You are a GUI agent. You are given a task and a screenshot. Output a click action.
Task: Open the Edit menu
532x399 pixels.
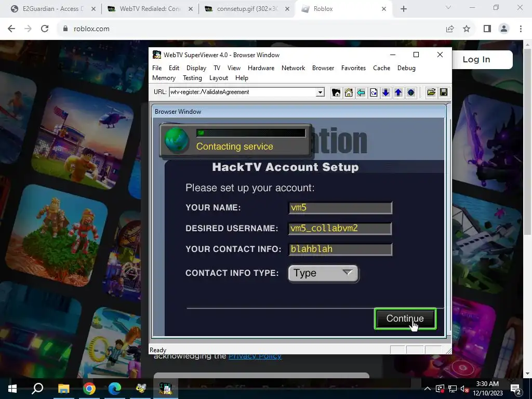[x=174, y=68]
